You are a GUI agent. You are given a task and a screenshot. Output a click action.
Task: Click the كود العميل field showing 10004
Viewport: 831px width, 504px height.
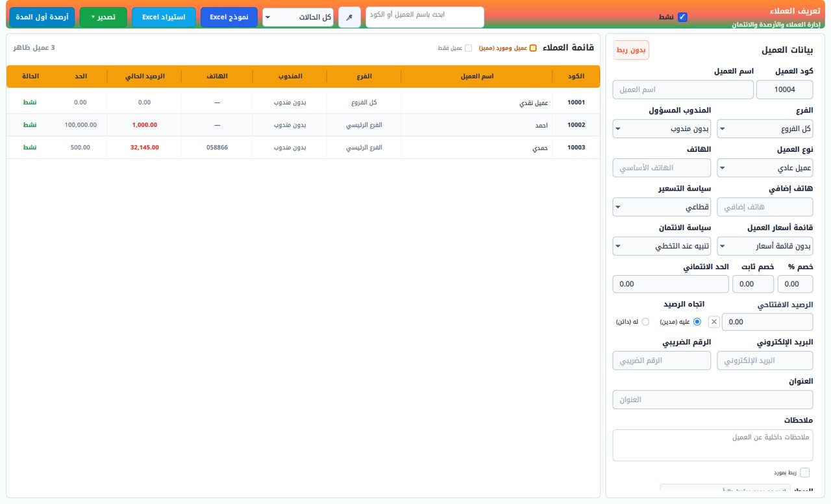click(x=785, y=90)
